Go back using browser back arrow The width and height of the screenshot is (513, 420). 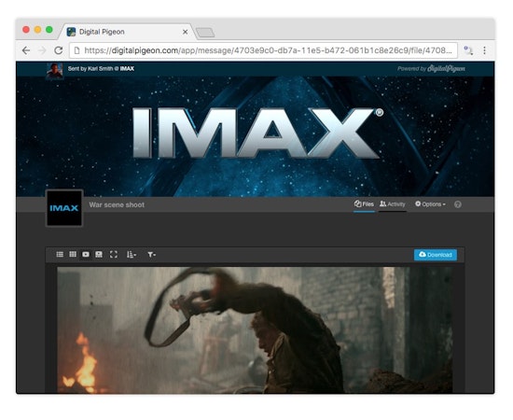click(x=26, y=50)
